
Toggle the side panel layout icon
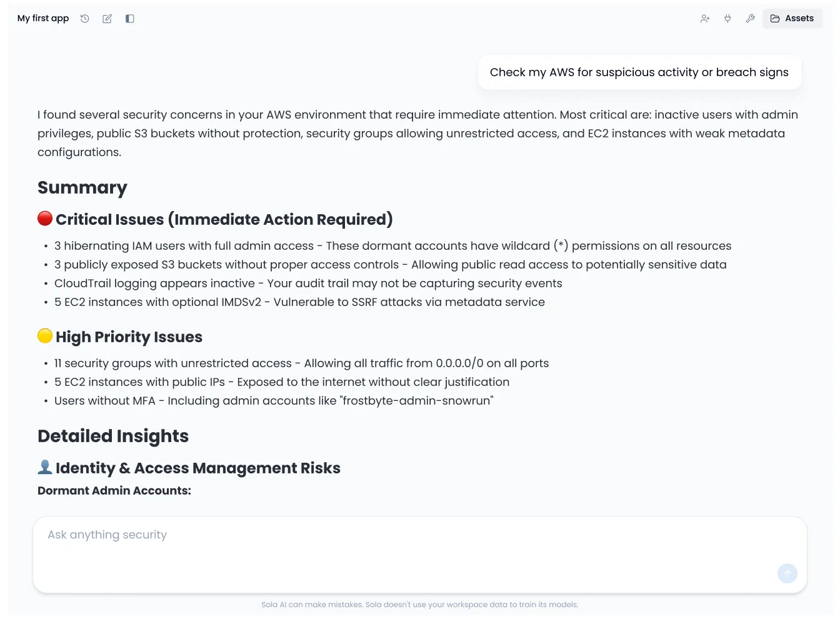130,19
